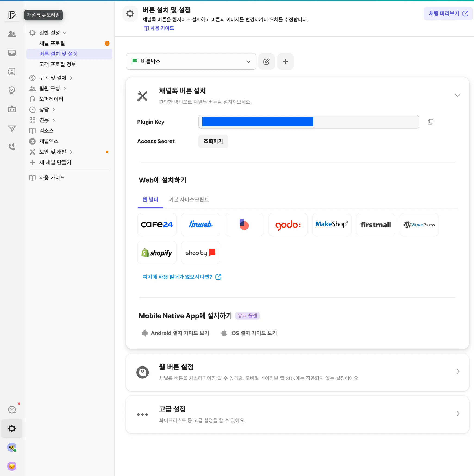Screen dimensions: 474x476
Task: Expand the 웹 버튼 설정 panel
Action: coord(458,371)
